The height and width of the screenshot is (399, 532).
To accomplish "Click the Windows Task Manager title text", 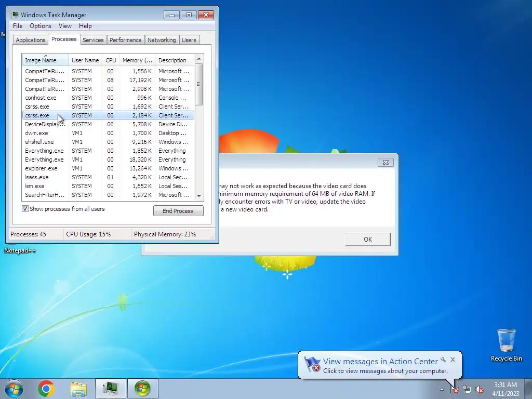I will click(x=54, y=15).
